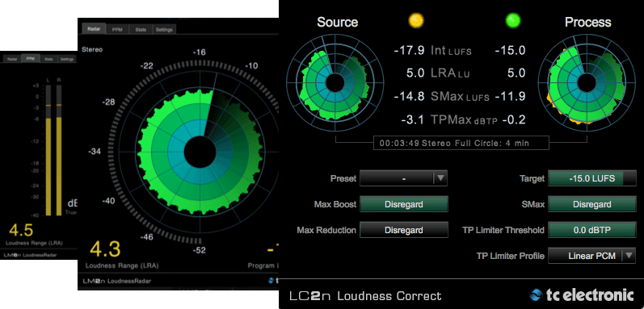
Task: Open Settings tab in LM6n window
Action: [66, 59]
